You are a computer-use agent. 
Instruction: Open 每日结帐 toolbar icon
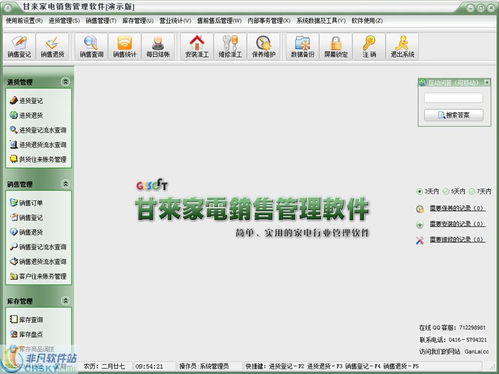[158, 46]
